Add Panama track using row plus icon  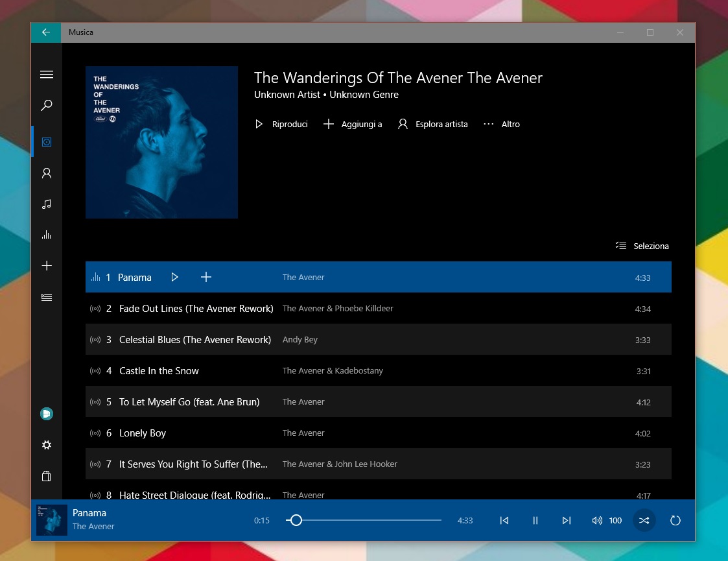pyautogui.click(x=206, y=277)
